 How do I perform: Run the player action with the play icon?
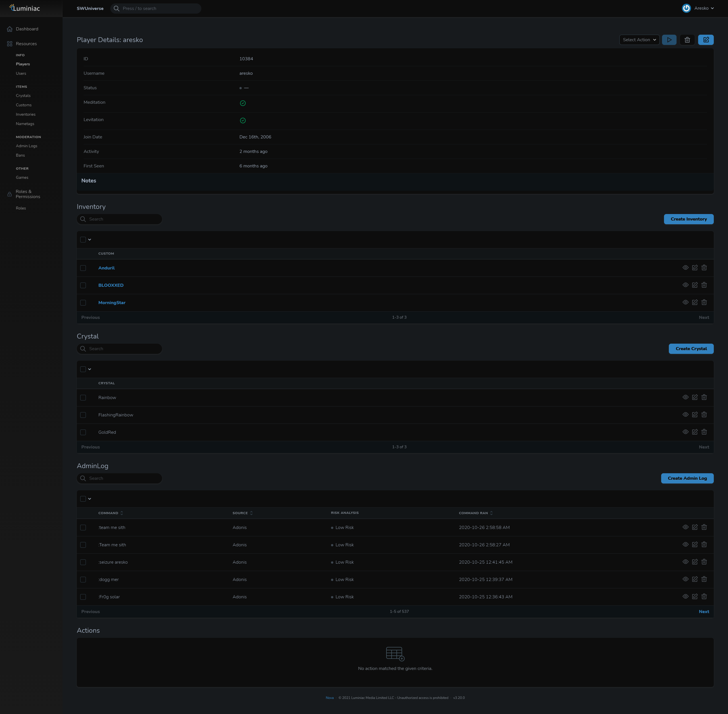pos(669,40)
